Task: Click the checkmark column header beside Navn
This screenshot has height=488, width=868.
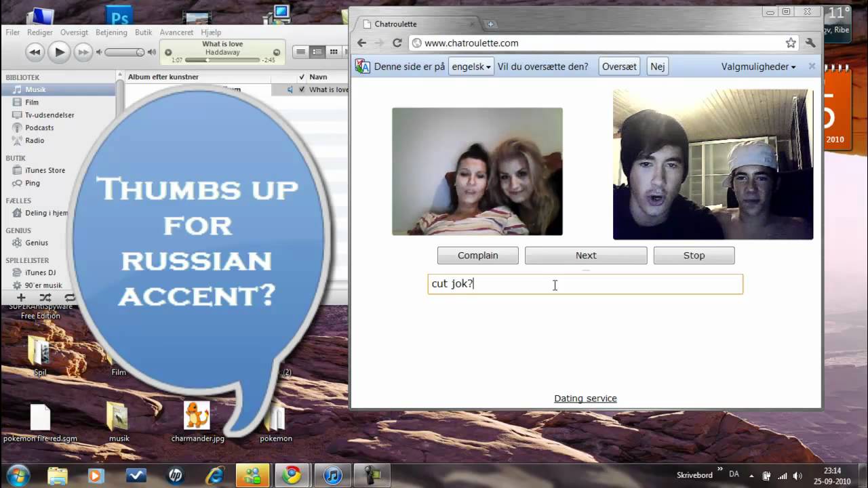Action: 302,77
